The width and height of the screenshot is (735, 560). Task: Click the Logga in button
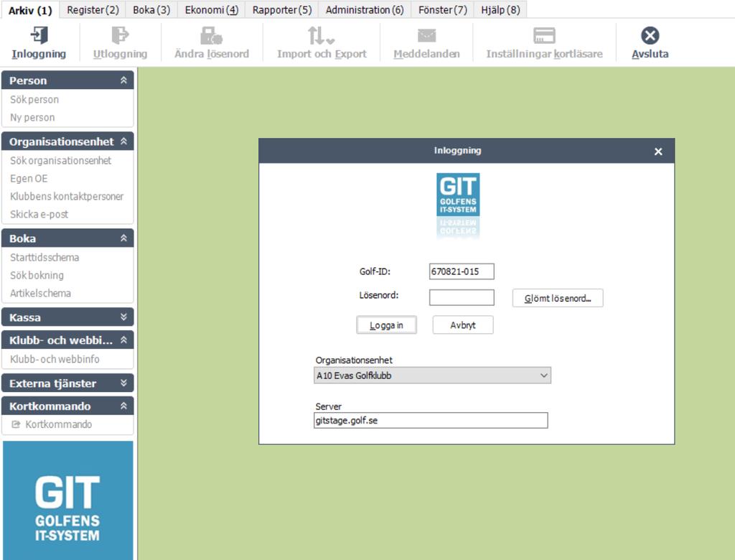coord(386,325)
